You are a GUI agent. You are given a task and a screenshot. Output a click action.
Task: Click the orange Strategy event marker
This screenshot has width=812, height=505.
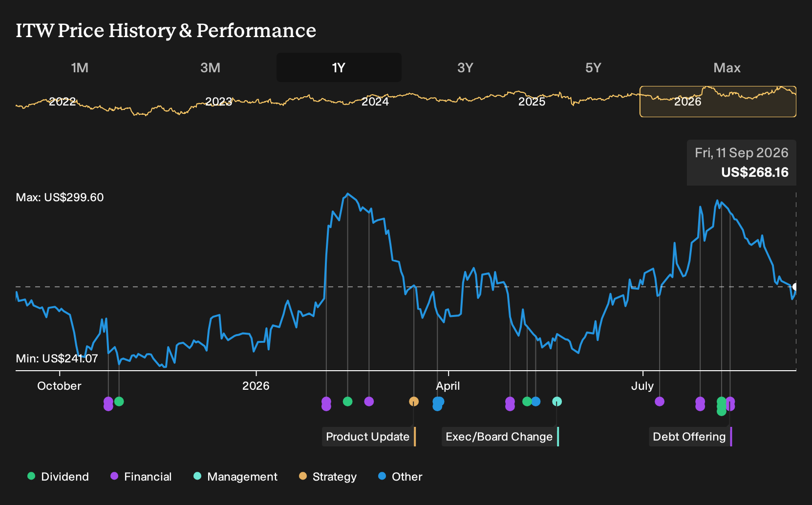pyautogui.click(x=414, y=401)
